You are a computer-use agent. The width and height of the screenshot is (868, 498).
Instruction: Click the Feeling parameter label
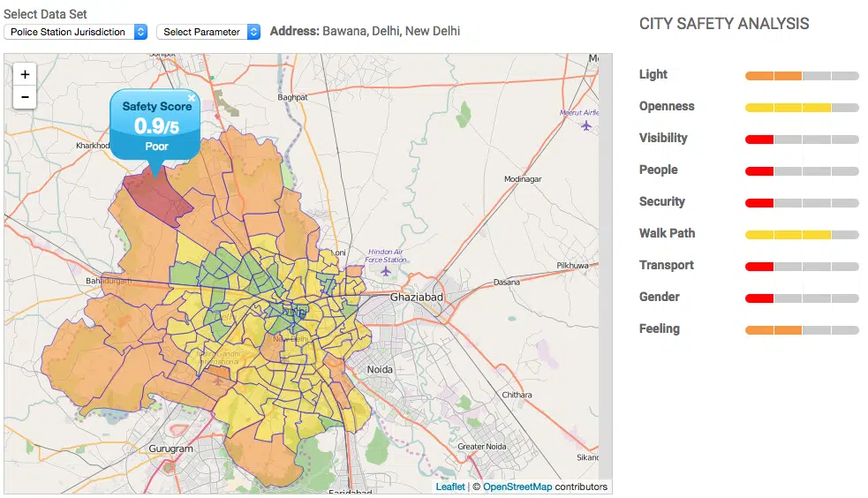(x=660, y=329)
